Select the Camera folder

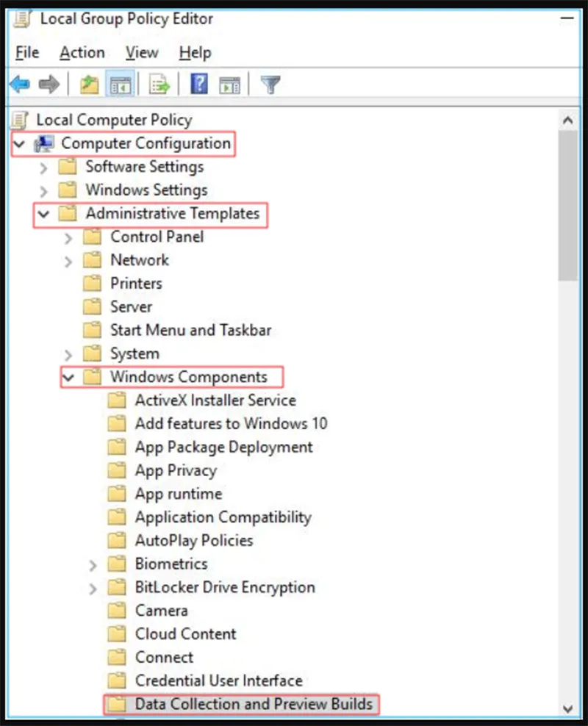click(x=161, y=610)
